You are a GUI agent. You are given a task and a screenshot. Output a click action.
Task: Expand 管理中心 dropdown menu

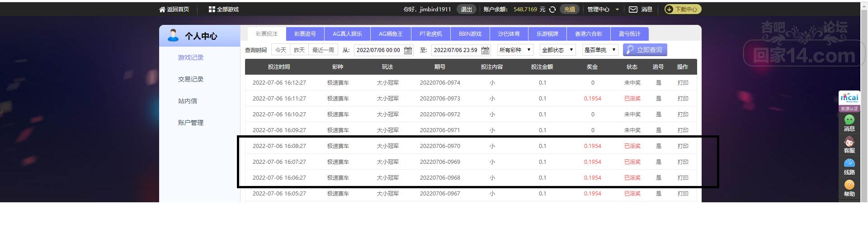(x=603, y=10)
